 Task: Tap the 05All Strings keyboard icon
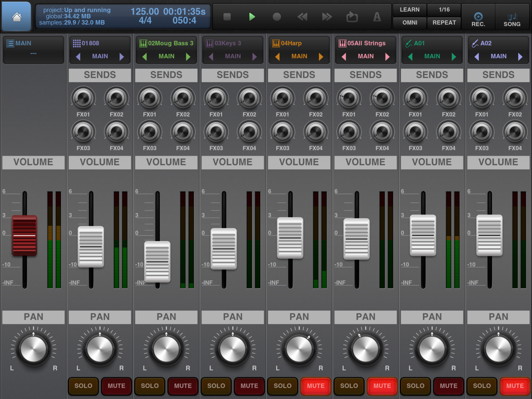[x=342, y=43]
